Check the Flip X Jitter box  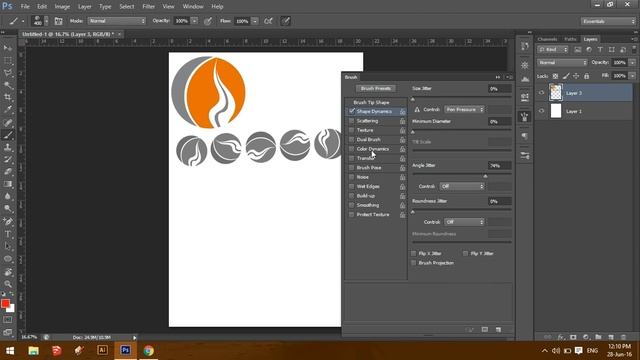coord(413,253)
